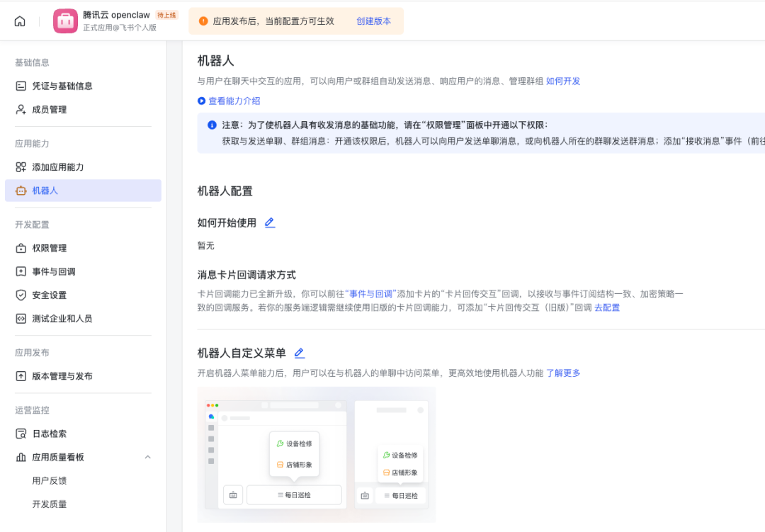This screenshot has height=532, width=765.
Task: Click the home icon in top left corner
Action: (19, 21)
